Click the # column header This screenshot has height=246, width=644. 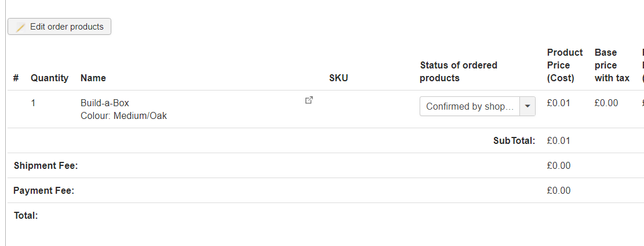pos(16,78)
